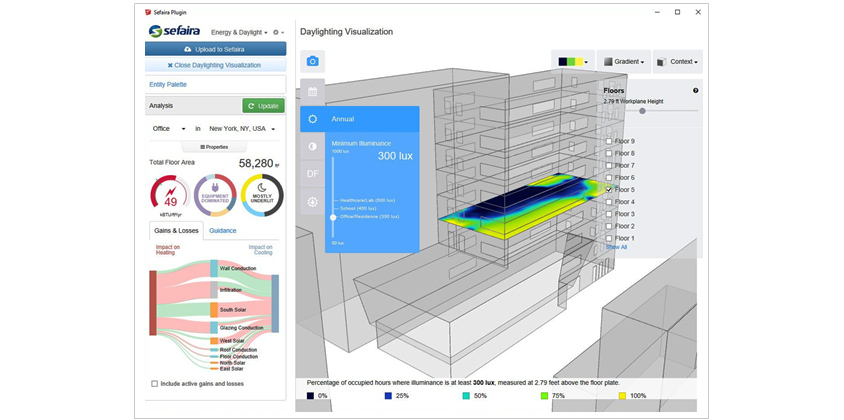Click the West Solar flow label
This screenshot has width=844, height=420.
point(232,341)
